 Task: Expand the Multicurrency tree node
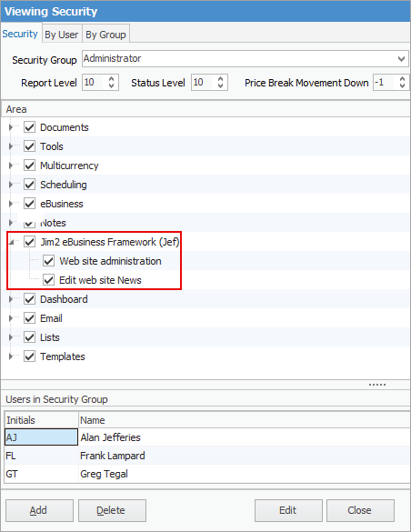(11, 166)
